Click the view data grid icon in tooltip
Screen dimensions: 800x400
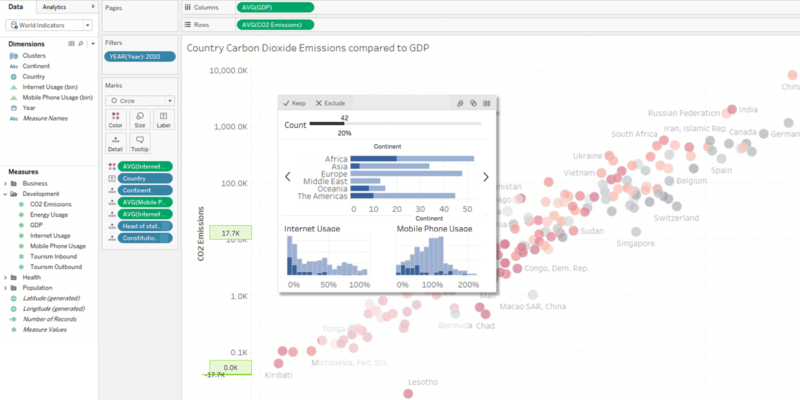coord(486,103)
